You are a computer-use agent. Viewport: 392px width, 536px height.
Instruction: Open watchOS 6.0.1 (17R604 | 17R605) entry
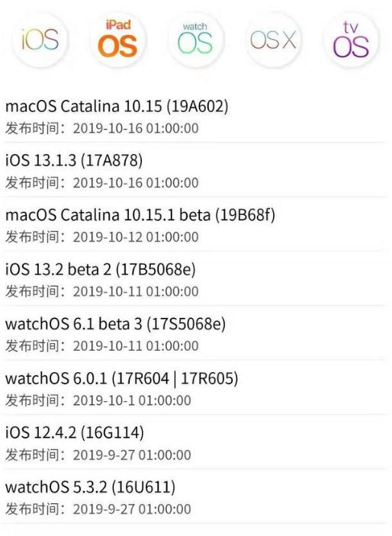[196, 388]
